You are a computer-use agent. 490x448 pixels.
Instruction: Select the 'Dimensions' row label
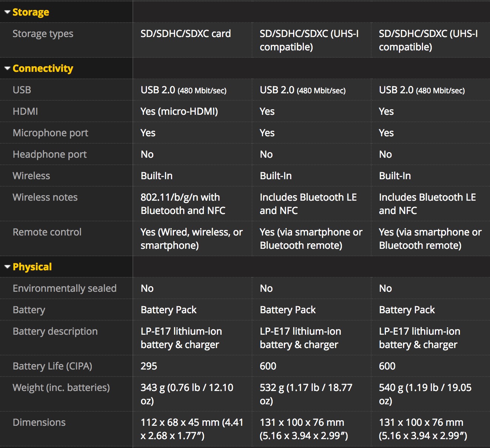[x=39, y=422]
